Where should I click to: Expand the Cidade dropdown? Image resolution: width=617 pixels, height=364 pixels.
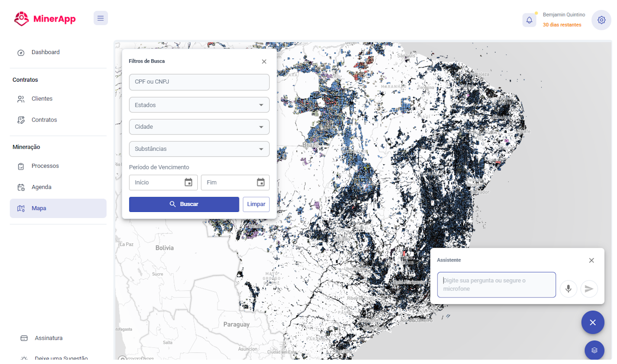[x=199, y=127]
